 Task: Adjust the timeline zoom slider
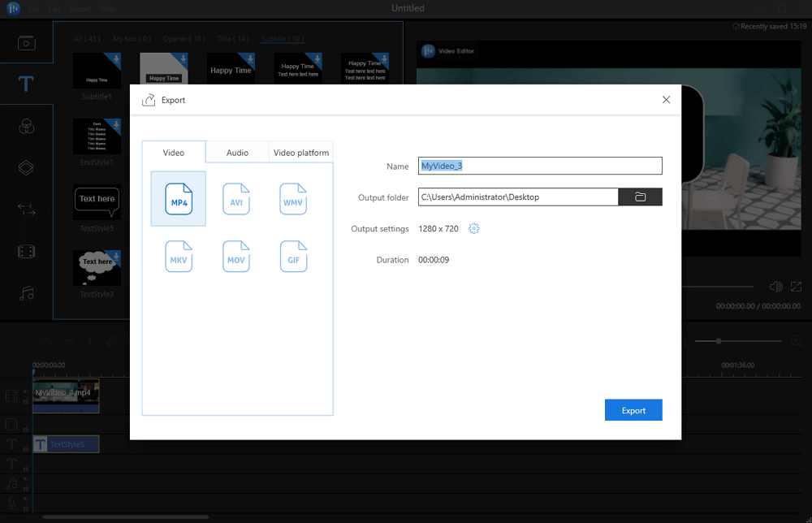[719, 341]
